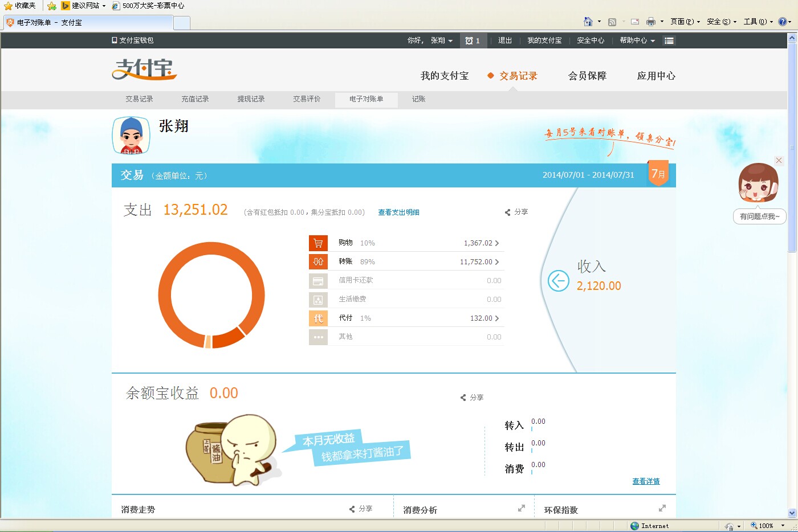
Task: Expand the 代付 132.00 row arrow
Action: (497, 318)
